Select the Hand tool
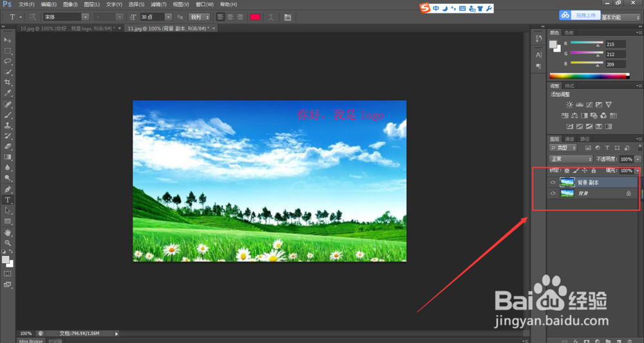This screenshot has width=644, height=343. pyautogui.click(x=7, y=232)
